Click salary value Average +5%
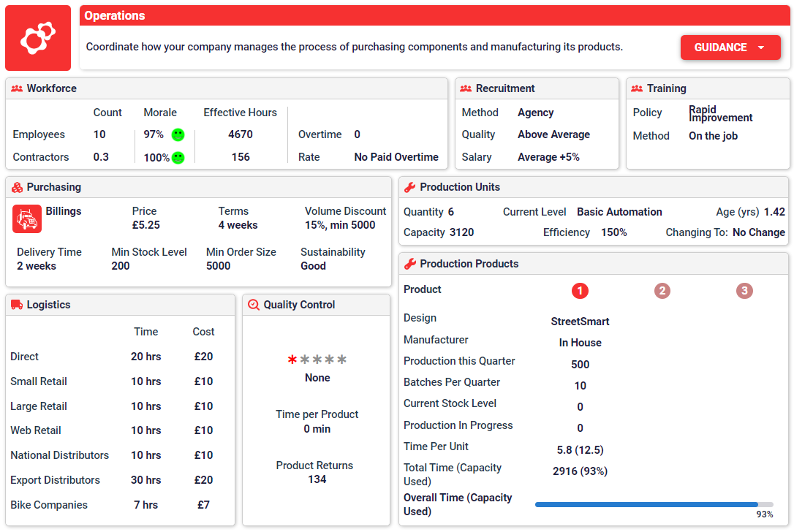 (x=548, y=157)
